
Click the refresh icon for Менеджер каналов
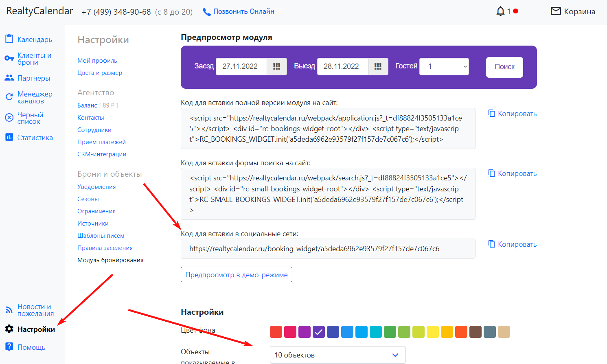pos(9,97)
